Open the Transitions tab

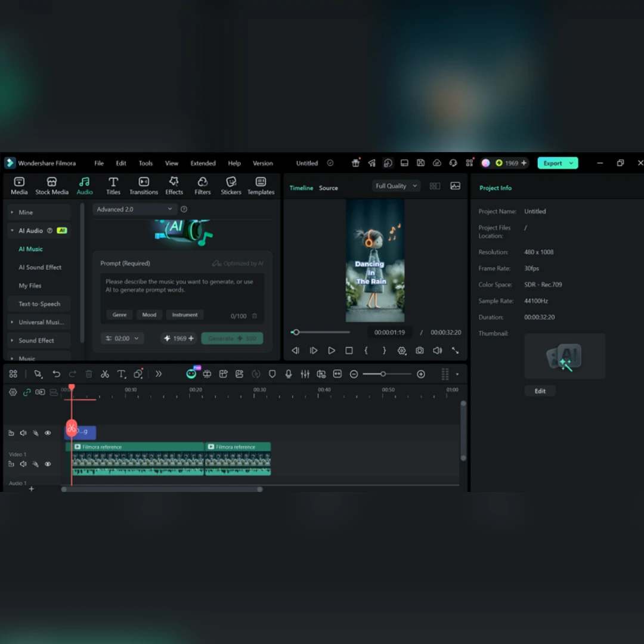[x=143, y=185]
